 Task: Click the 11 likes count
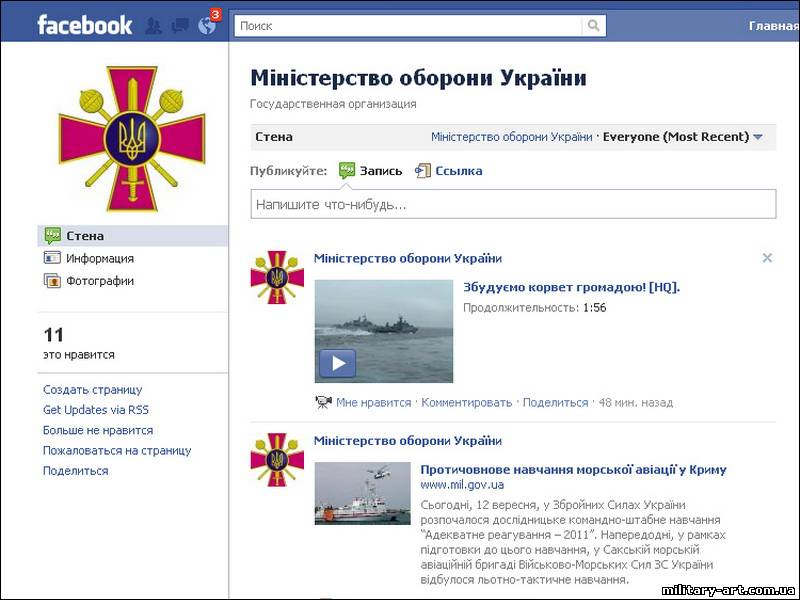tap(54, 335)
